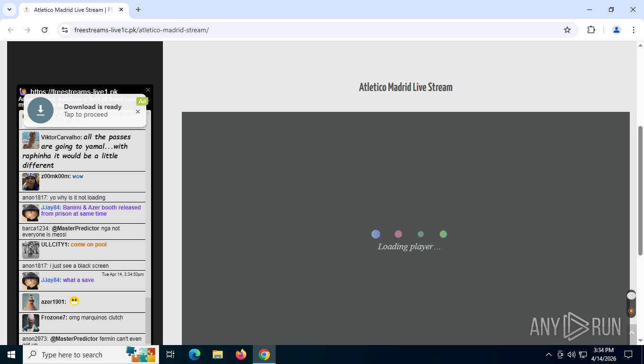644x364 pixels.
Task: Open the freestreams-live1.pk chat header link
Action: pos(74,91)
